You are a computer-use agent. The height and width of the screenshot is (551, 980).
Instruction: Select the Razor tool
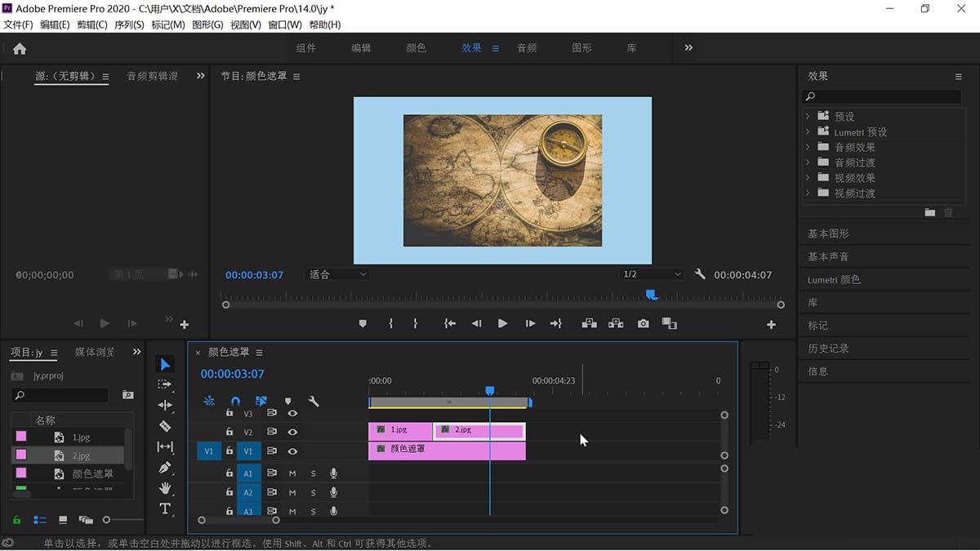point(165,426)
